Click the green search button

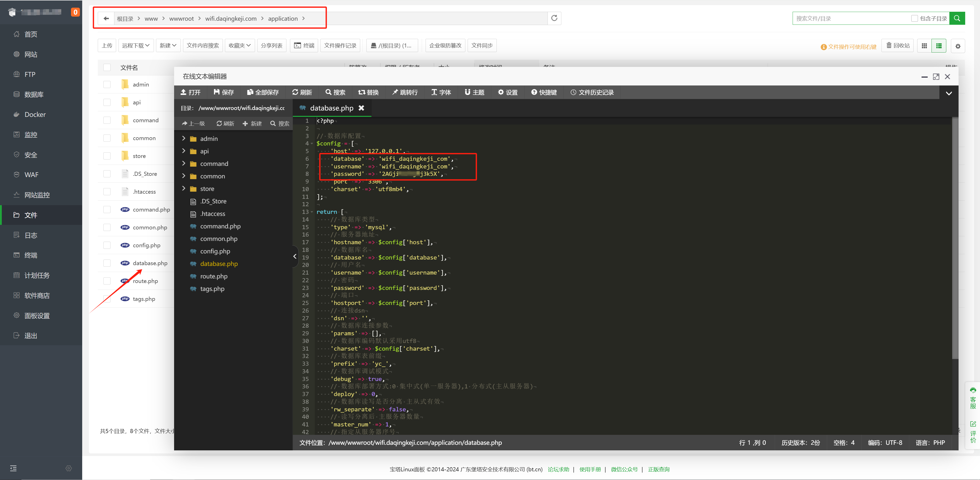click(x=957, y=18)
